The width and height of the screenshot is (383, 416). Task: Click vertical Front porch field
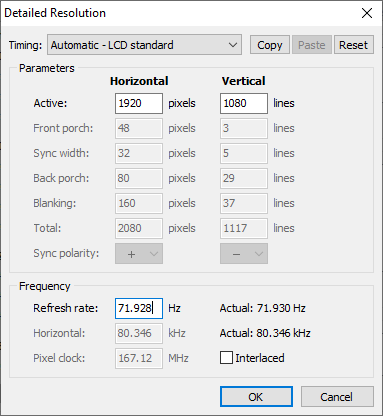(x=244, y=128)
